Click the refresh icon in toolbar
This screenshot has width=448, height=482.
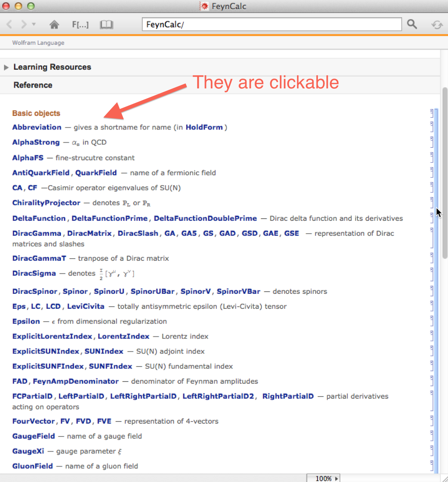pos(437,25)
